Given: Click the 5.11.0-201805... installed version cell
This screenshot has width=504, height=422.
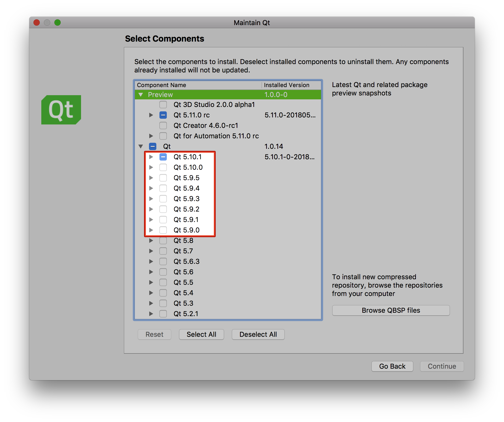Looking at the screenshot, I should pos(290,115).
